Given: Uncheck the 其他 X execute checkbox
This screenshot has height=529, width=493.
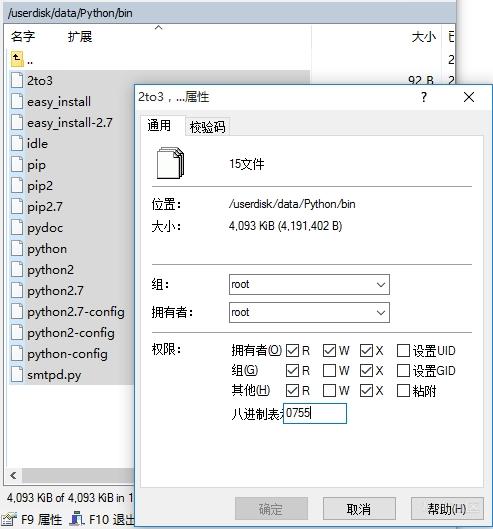Looking at the screenshot, I should coord(366,391).
